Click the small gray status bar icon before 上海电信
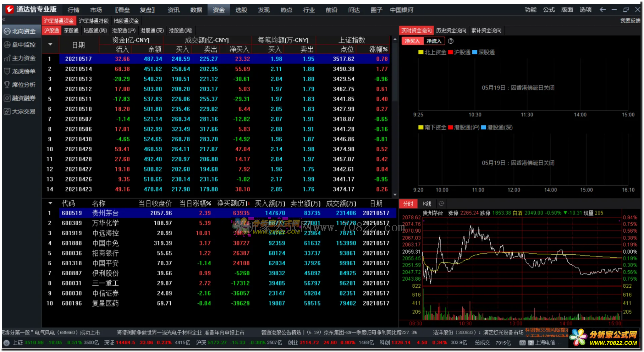Image resolution: width=644 pixels, height=352 pixels. pos(522,343)
